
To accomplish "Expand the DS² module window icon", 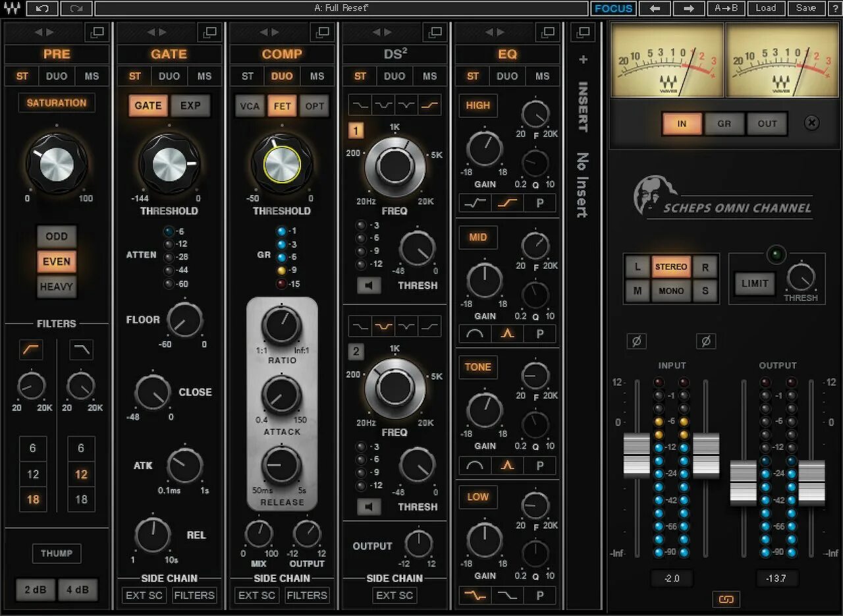I will click(x=435, y=32).
